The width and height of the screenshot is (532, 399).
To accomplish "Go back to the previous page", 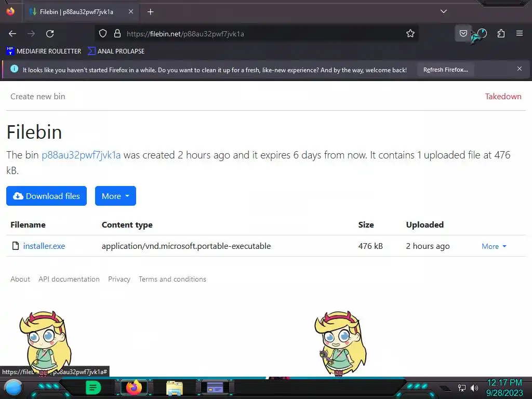I will click(12, 34).
